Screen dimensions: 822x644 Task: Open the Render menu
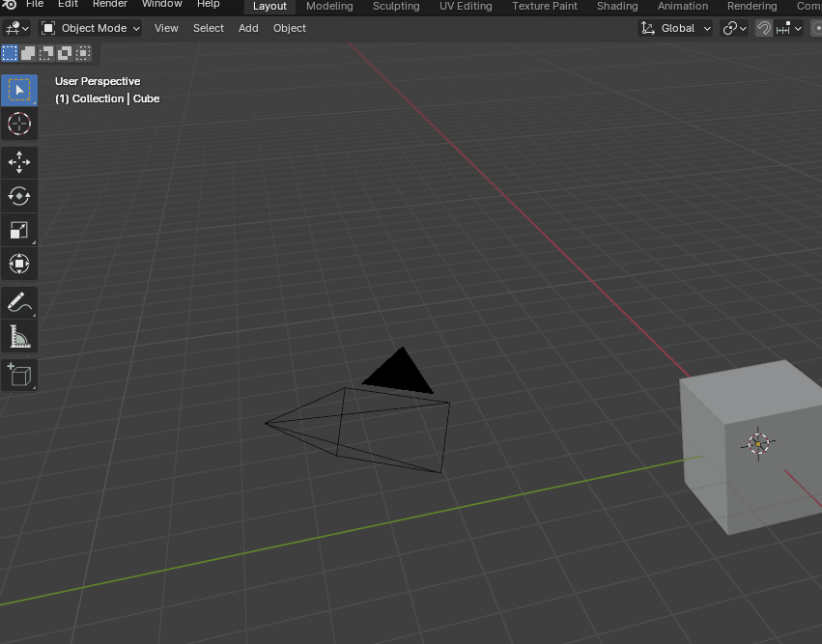point(110,4)
